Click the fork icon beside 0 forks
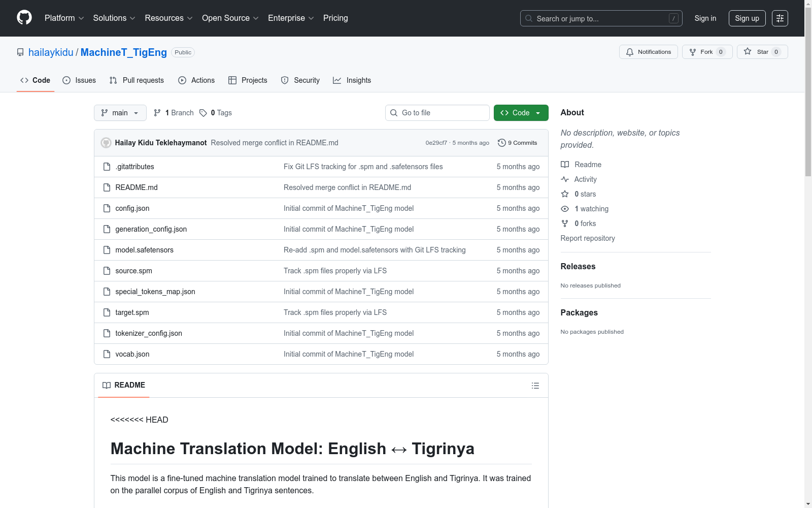This screenshot has height=508, width=812. (565, 224)
